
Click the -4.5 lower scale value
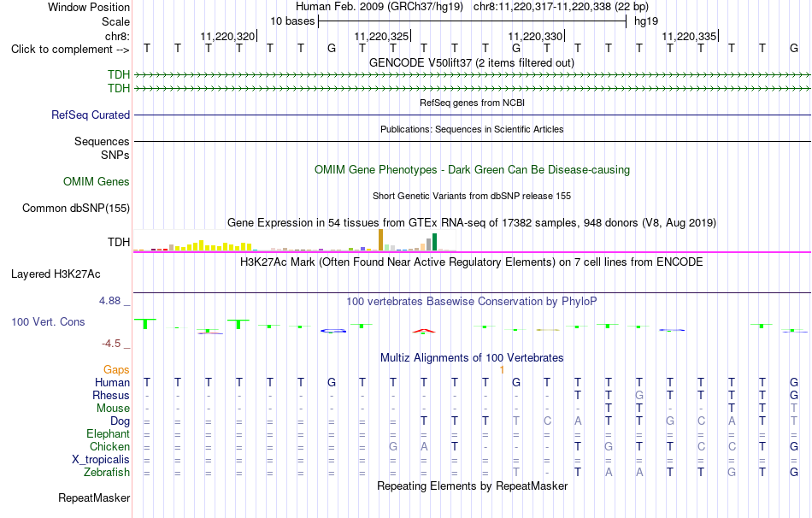point(111,344)
